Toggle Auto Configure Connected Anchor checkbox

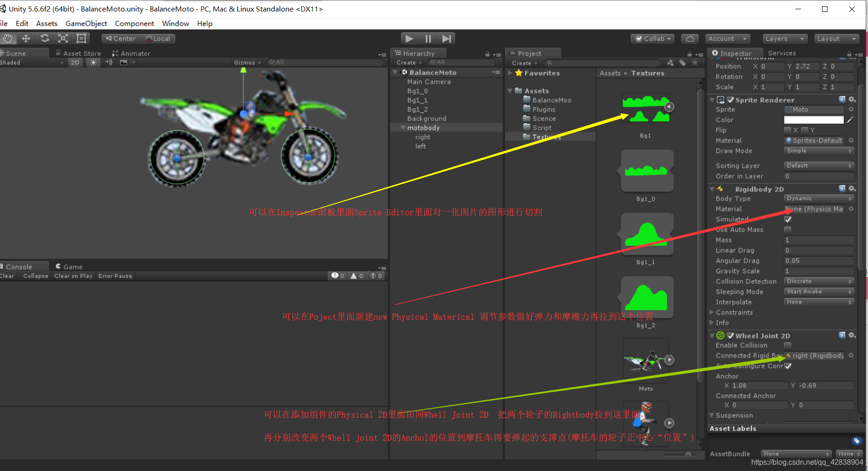coord(788,366)
